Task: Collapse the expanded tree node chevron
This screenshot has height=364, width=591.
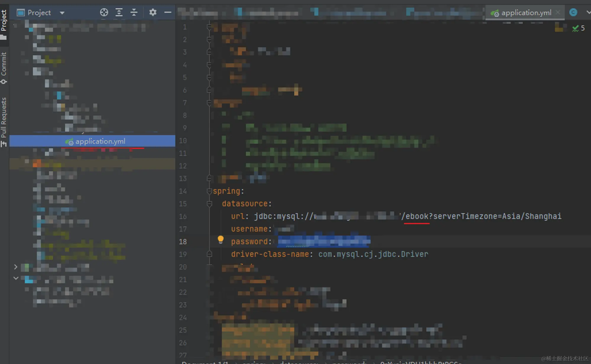Action: click(16, 278)
